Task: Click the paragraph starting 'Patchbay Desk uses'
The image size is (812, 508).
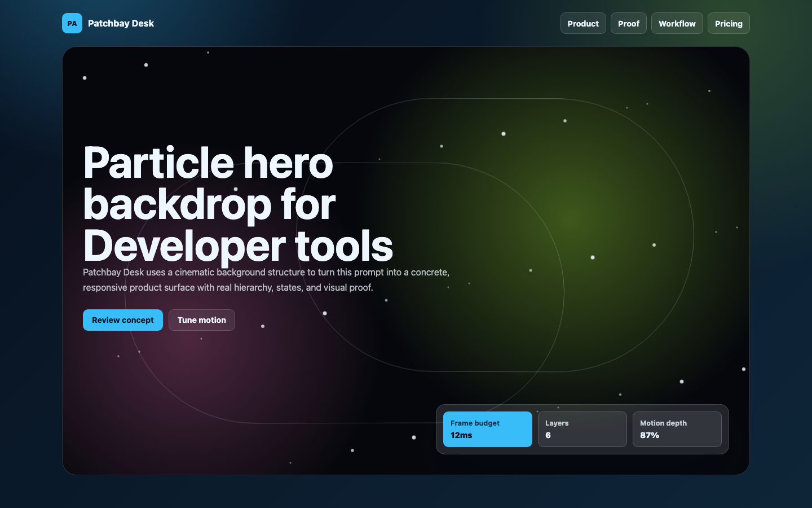Action: pos(266,280)
